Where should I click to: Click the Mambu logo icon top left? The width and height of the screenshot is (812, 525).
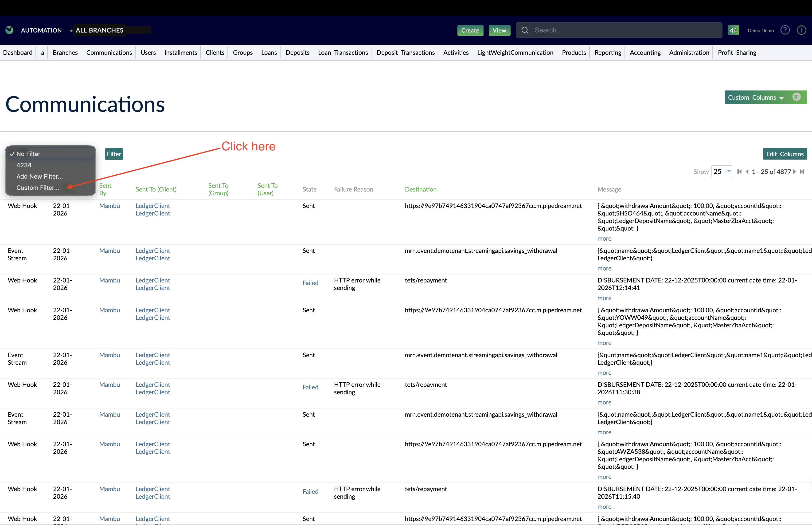point(9,30)
